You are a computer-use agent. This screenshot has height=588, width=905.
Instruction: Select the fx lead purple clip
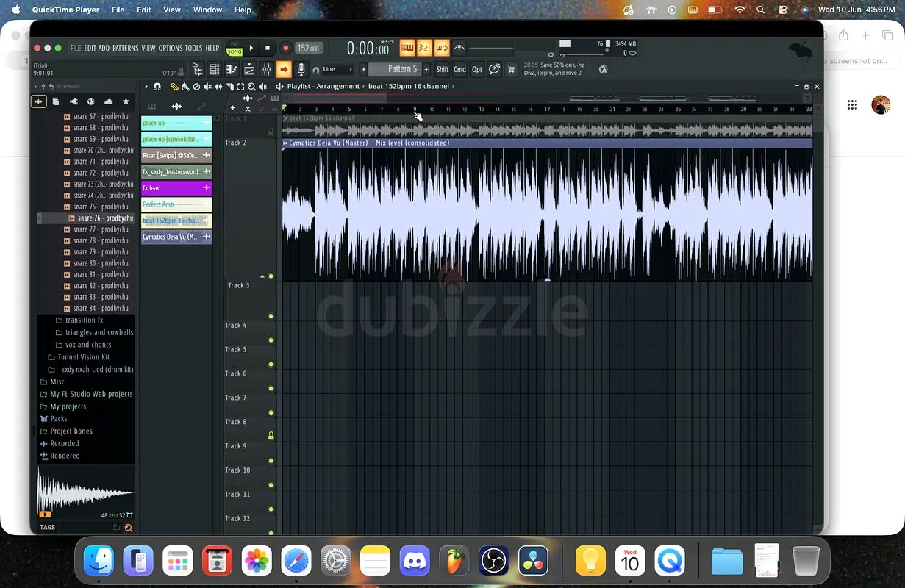(176, 188)
